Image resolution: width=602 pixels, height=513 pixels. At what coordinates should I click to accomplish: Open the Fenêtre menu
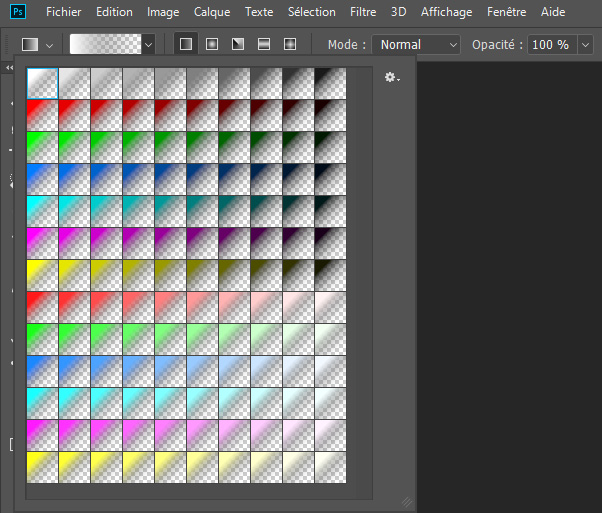coord(507,12)
